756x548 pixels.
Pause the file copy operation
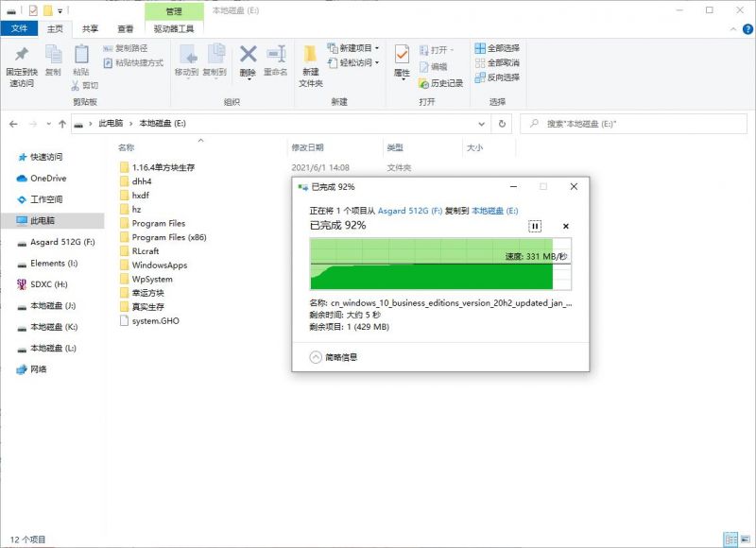[535, 226]
